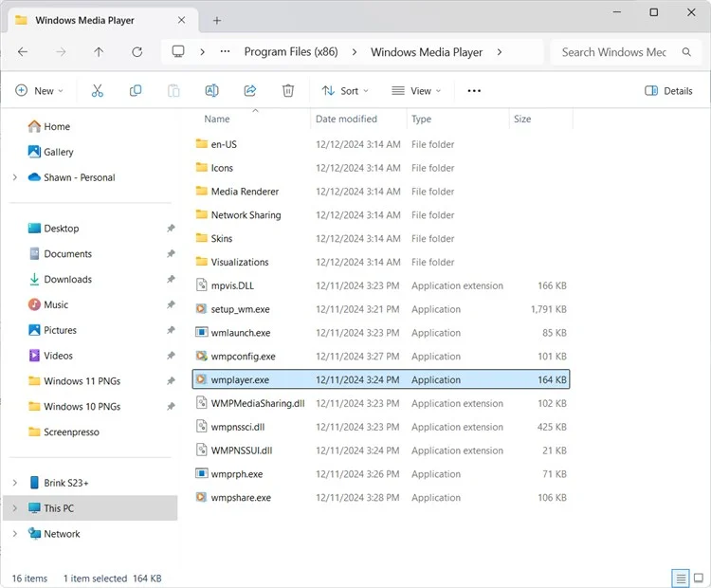Switch to details list view icon in status bar

680,579
